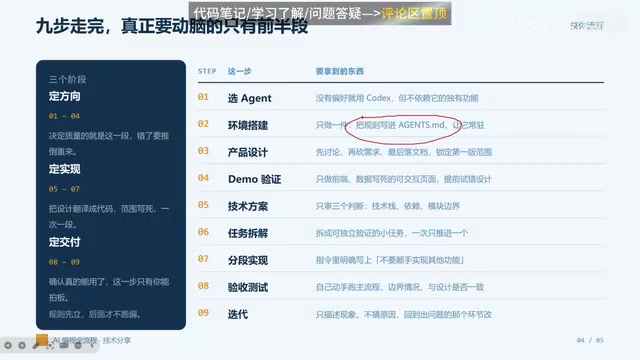
Task: Click step number 09
Action: [x=203, y=313]
